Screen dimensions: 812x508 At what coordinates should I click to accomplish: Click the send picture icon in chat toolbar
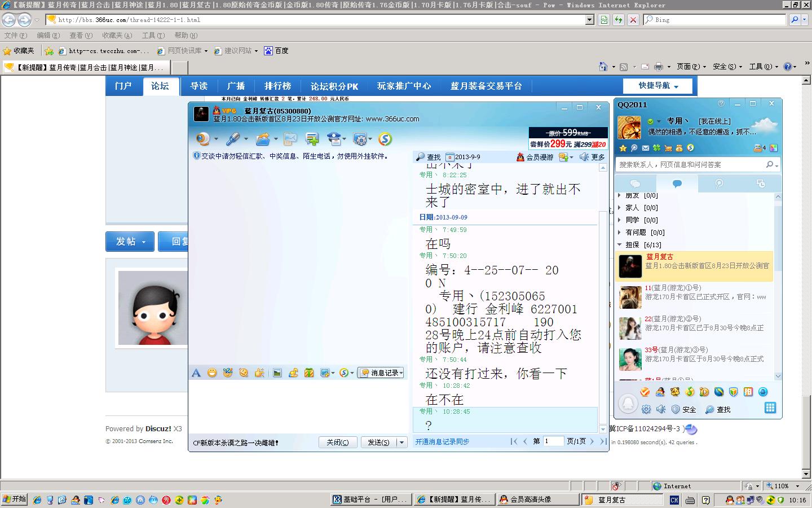click(x=277, y=373)
